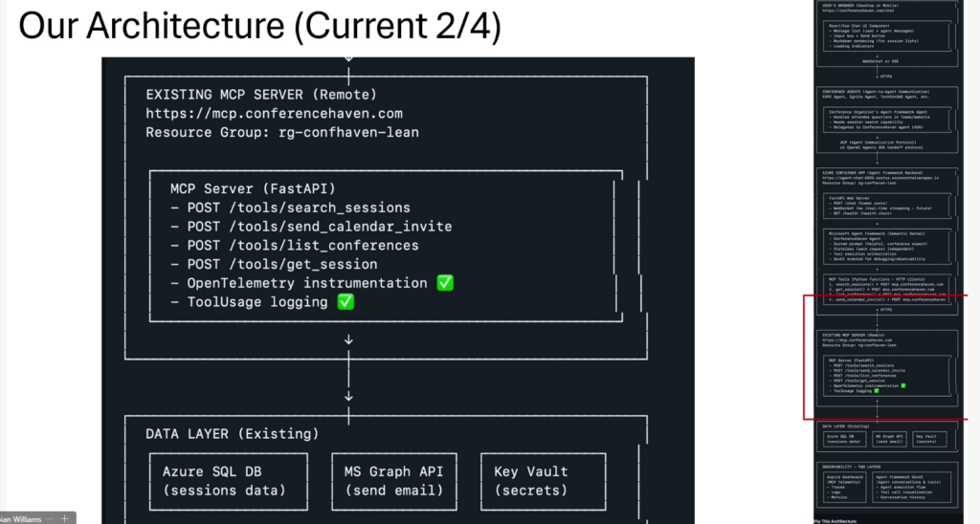
Task: Click the DATA LAYER (Existing) heading
Action: tap(232, 434)
